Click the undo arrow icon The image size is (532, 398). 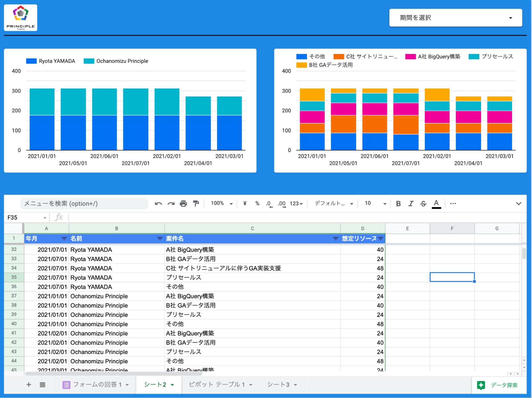coord(158,204)
